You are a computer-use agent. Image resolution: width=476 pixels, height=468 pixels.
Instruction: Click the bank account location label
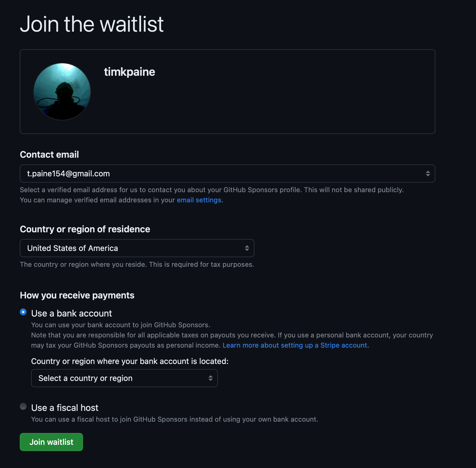[130, 361]
